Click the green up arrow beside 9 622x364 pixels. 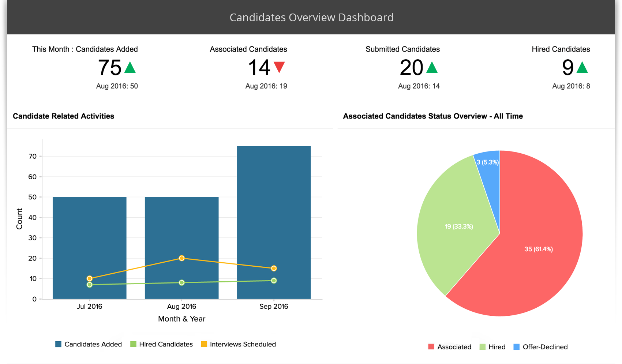[582, 67]
